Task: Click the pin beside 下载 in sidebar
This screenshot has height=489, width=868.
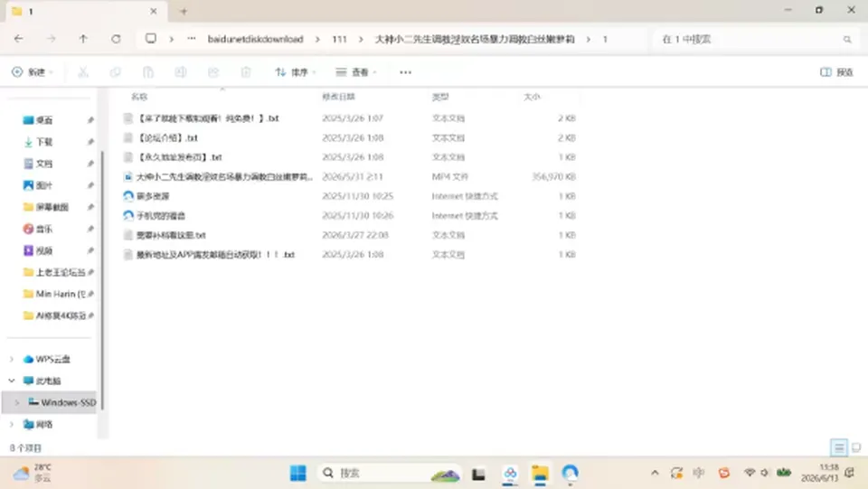Action: pos(90,142)
